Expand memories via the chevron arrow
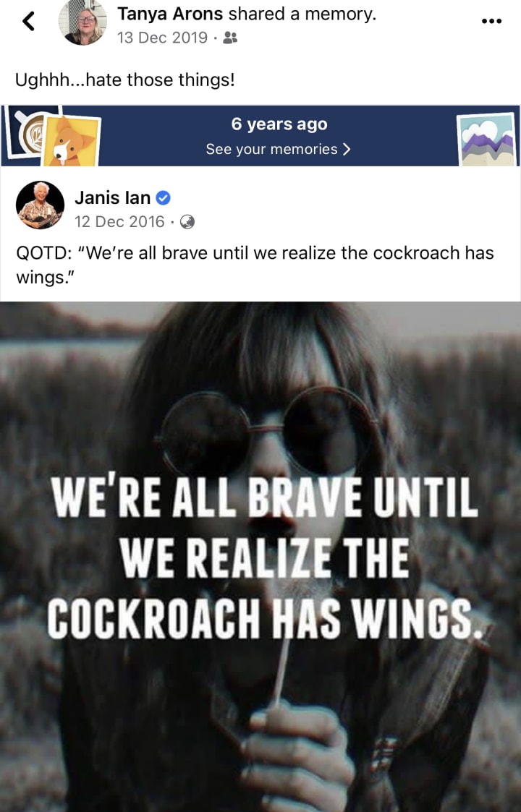 pyautogui.click(x=347, y=149)
